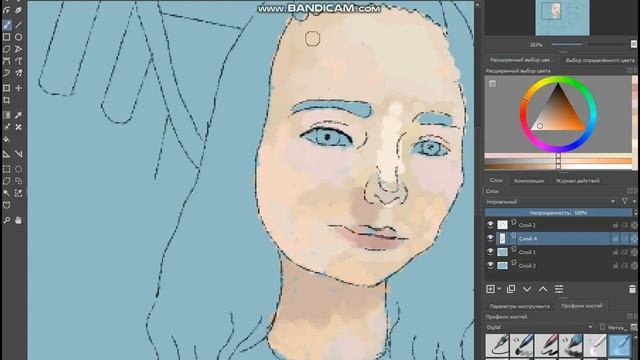Screen dimensions: 640x360
Task: Select the Freehand Selection tool
Action: tap(18, 181)
